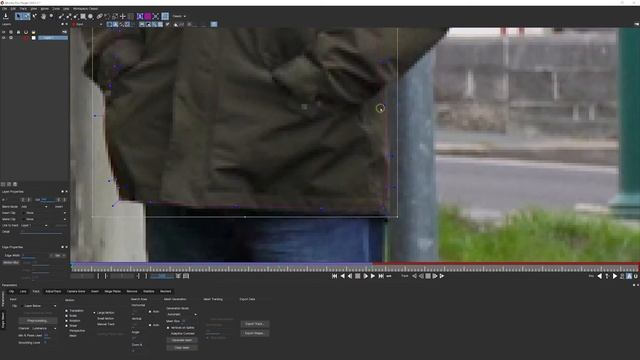The height and width of the screenshot is (360, 640).
Task: Select the Create X-Spline layer tool
Action: [x=61, y=16]
